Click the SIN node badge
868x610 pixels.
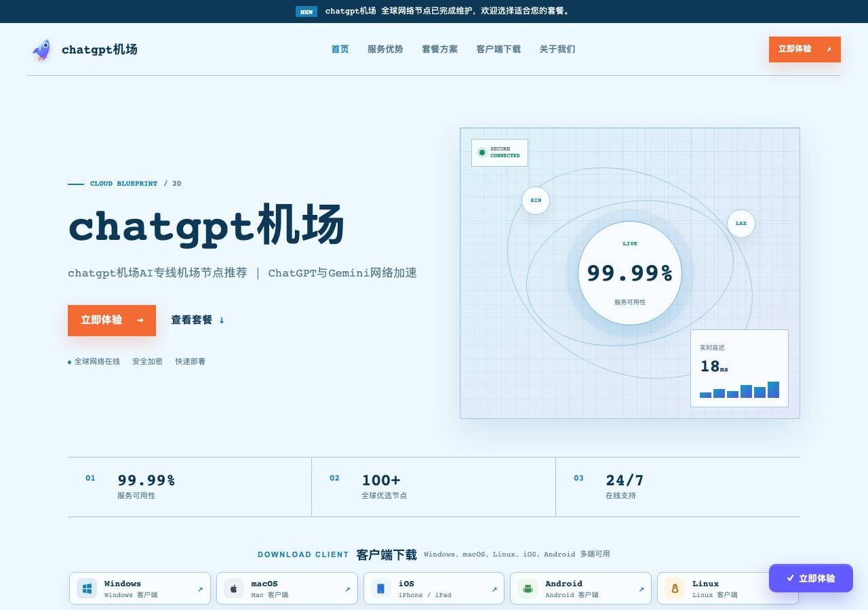(x=536, y=201)
